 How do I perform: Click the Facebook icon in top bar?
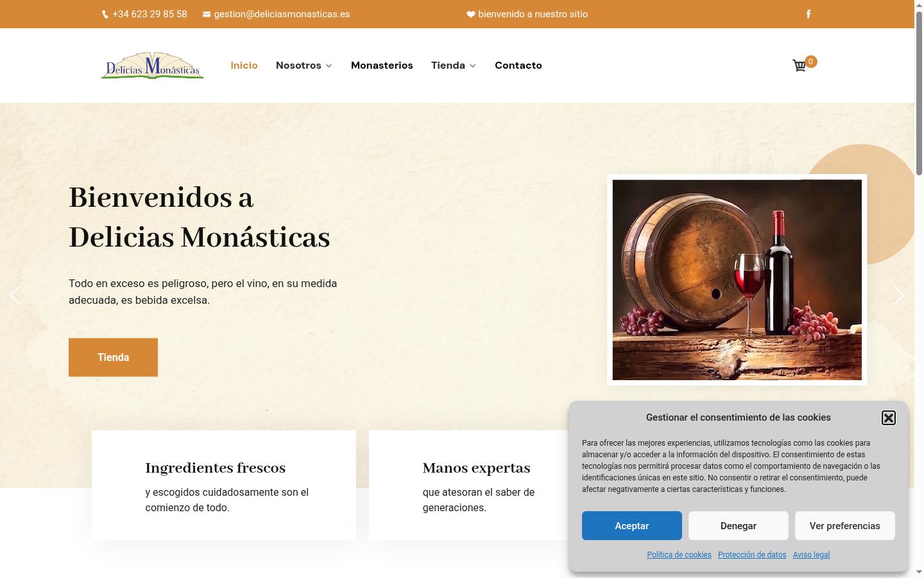809,14
